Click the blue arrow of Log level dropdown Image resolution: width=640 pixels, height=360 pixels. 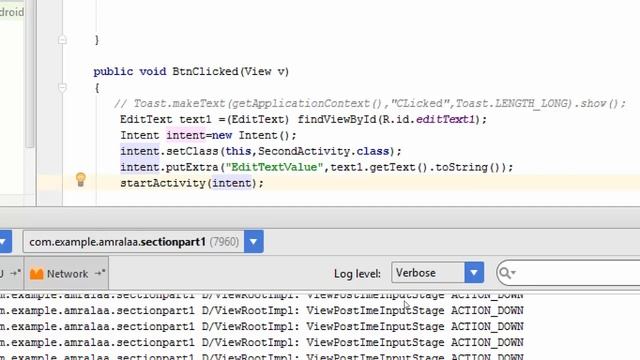(474, 272)
